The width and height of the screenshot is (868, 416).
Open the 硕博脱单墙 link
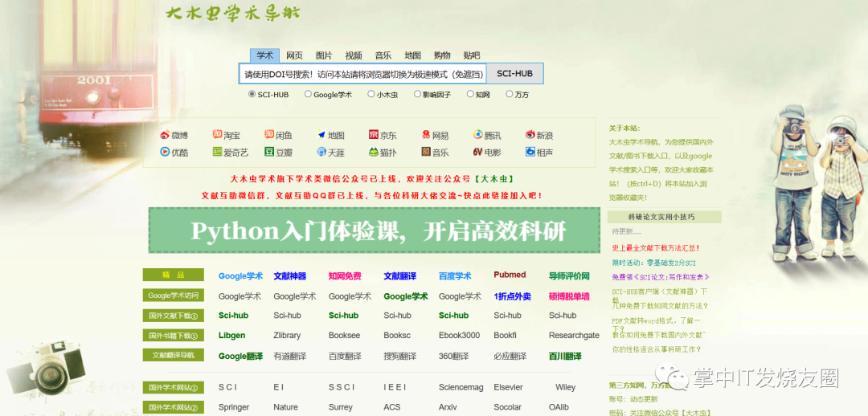pyautogui.click(x=569, y=296)
